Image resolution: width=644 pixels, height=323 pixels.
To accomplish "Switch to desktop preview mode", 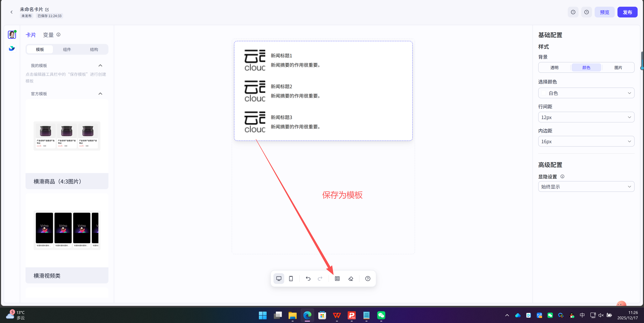I will (x=279, y=278).
